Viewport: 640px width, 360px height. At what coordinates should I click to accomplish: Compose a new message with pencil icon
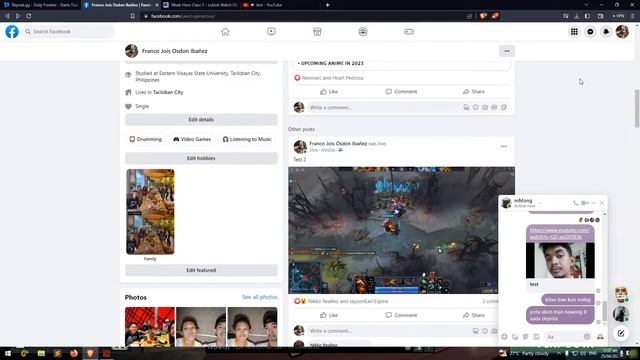point(621,333)
